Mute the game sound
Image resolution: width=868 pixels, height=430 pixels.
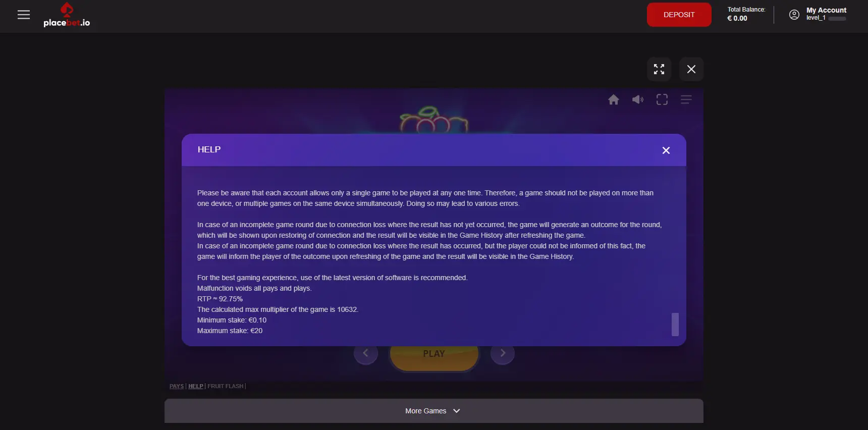pyautogui.click(x=638, y=99)
